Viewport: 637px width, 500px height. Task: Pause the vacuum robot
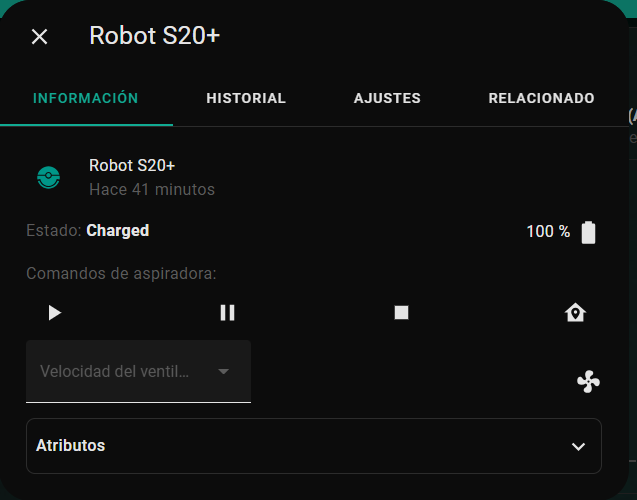click(227, 313)
